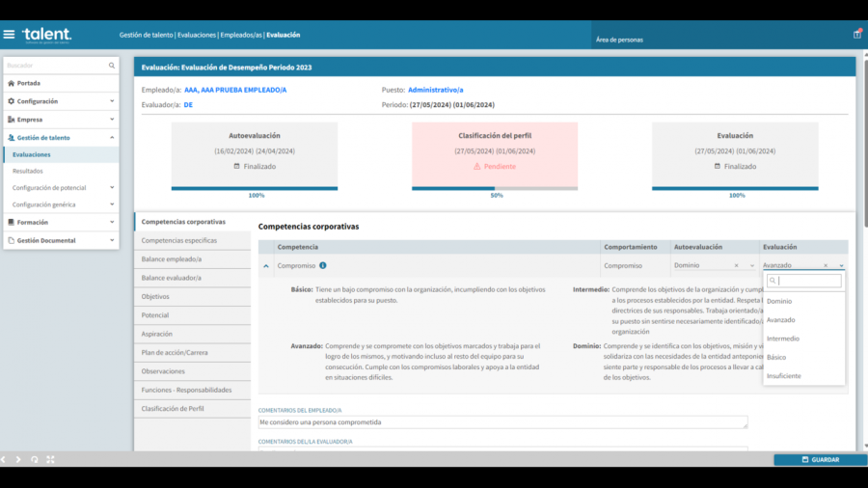Switch to Plan de acción/Carrera tab

192,352
